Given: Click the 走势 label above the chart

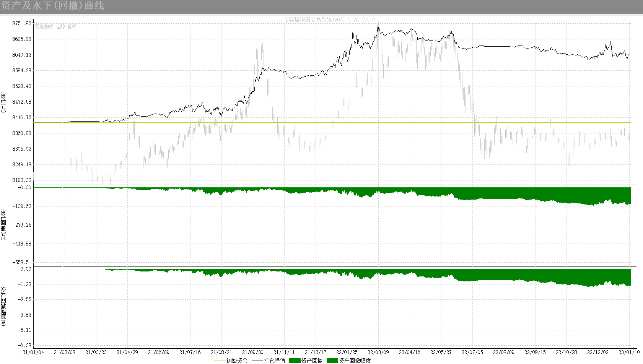Looking at the screenshot, I should (x=60, y=26).
